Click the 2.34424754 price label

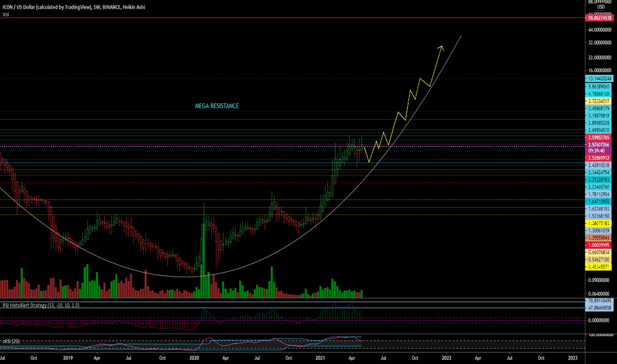click(x=599, y=172)
